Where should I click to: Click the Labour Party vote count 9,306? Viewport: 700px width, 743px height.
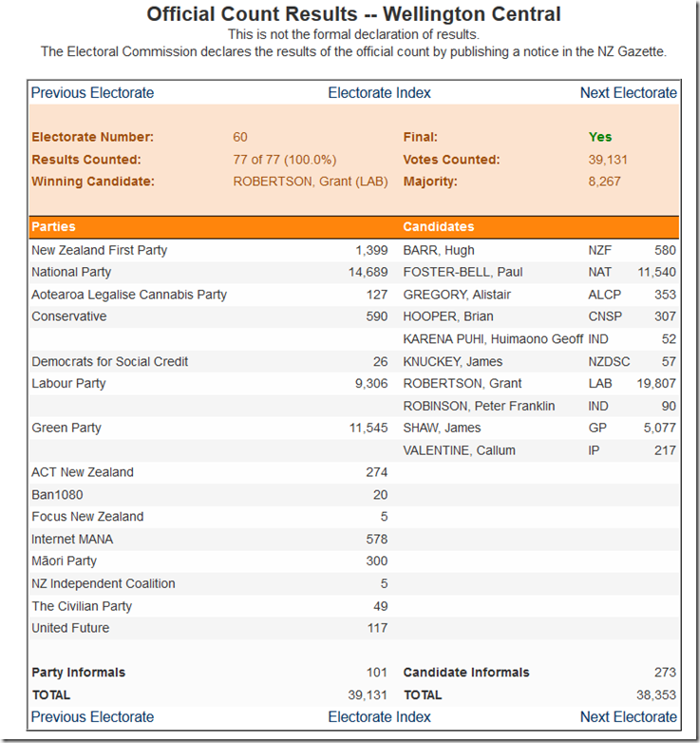[x=370, y=383]
